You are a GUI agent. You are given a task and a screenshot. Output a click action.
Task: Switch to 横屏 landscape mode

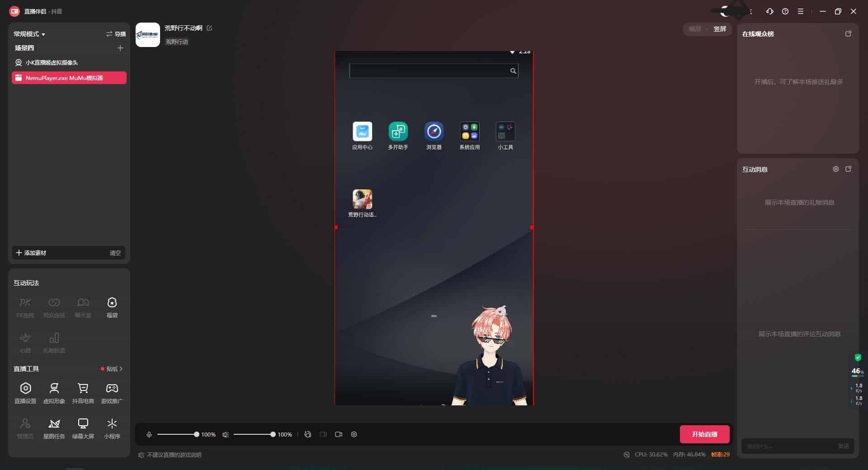click(x=695, y=29)
